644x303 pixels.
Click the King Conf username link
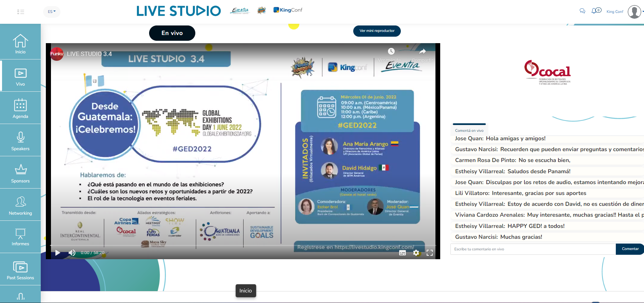click(615, 12)
